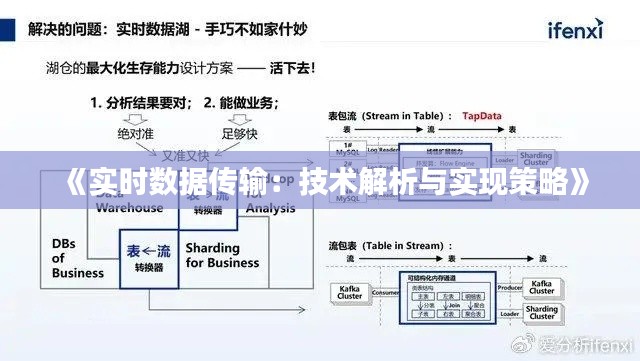Click the Producer label
The width and height of the screenshot is (640, 361).
[509, 288]
